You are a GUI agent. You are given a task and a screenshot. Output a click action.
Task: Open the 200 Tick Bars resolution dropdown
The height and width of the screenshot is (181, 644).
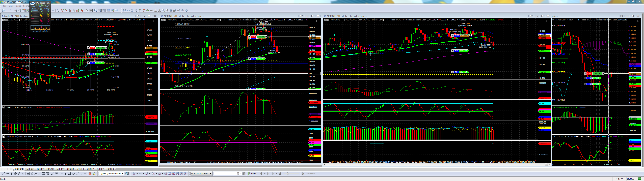pyautogui.click(x=384, y=20)
